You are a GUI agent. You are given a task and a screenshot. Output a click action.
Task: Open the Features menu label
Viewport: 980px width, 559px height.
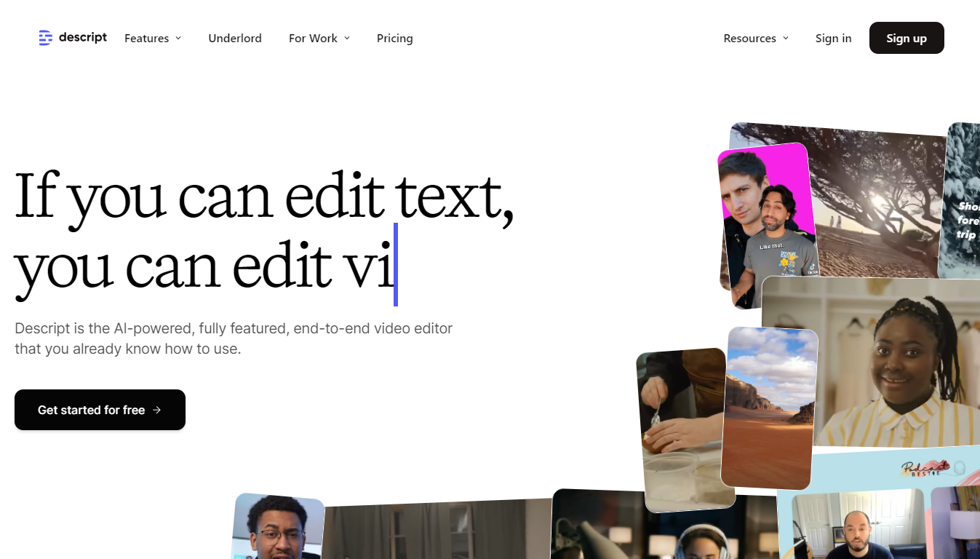(146, 39)
